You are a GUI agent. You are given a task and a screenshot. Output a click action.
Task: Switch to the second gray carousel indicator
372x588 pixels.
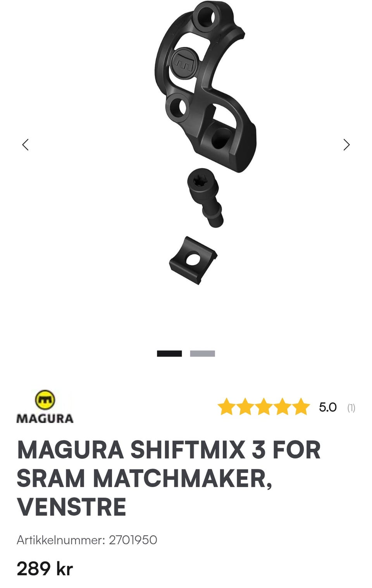point(202,353)
